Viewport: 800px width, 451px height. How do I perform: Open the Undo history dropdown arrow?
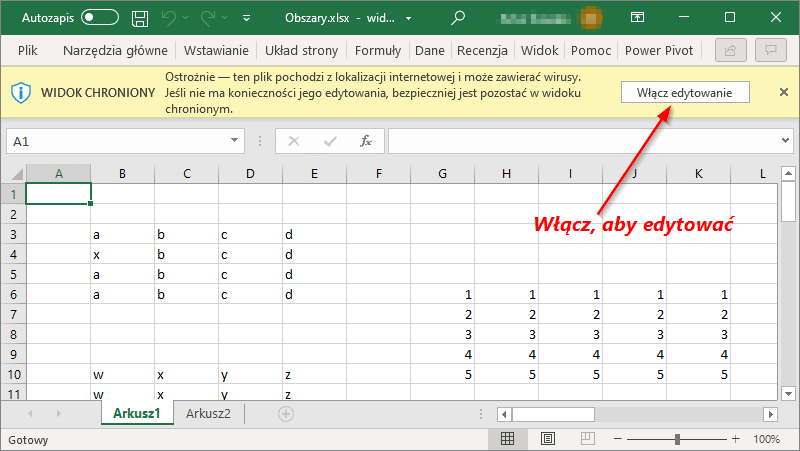[x=186, y=18]
